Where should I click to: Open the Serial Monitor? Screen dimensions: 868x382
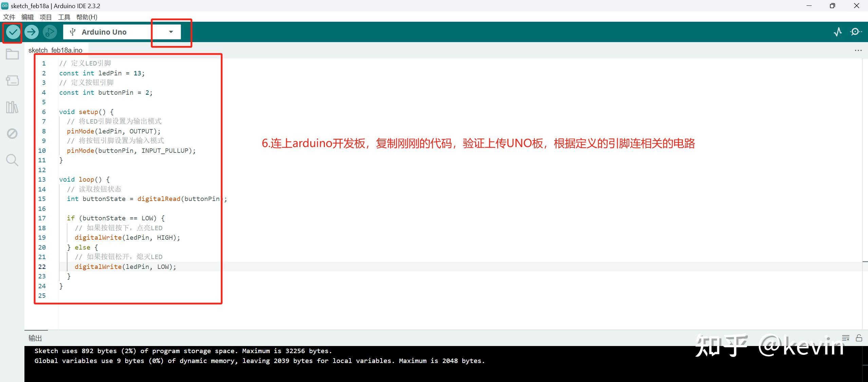click(856, 32)
